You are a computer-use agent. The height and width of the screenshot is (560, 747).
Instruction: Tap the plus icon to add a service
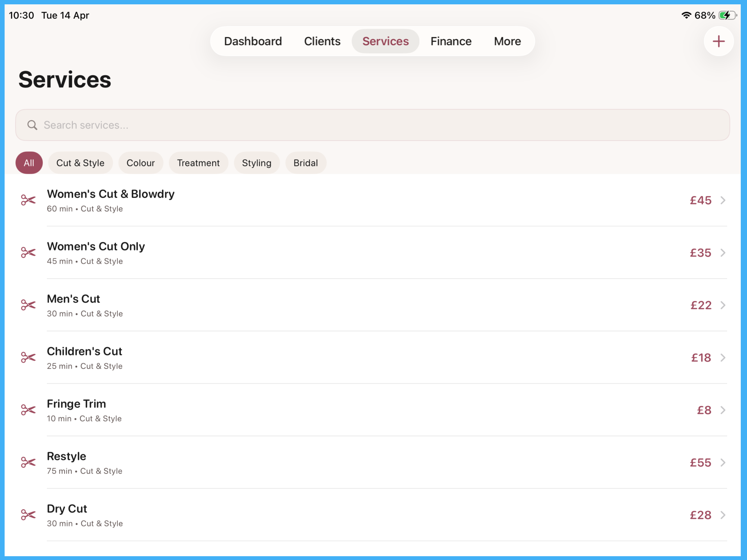pyautogui.click(x=718, y=41)
